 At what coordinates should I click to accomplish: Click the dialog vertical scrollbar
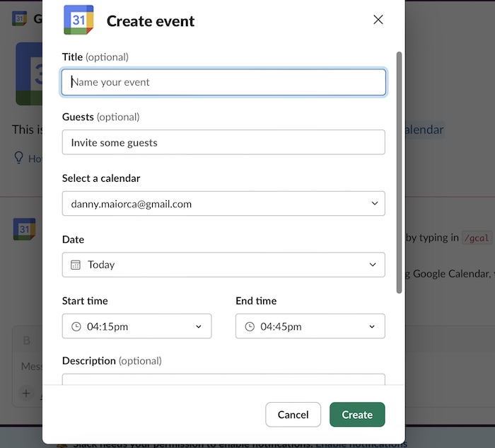399,173
